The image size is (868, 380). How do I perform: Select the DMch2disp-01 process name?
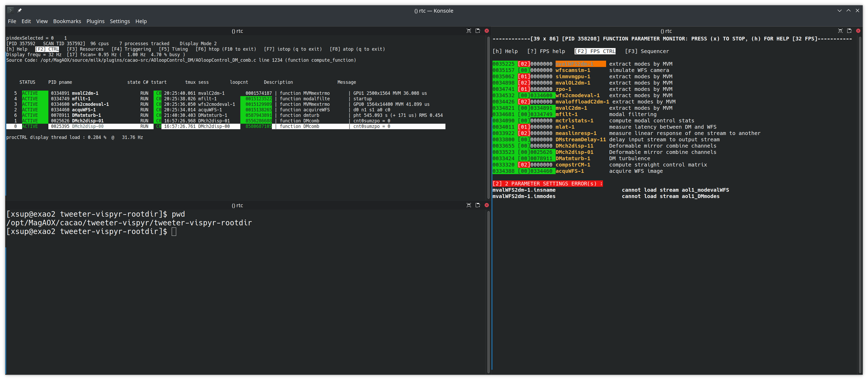(88, 121)
